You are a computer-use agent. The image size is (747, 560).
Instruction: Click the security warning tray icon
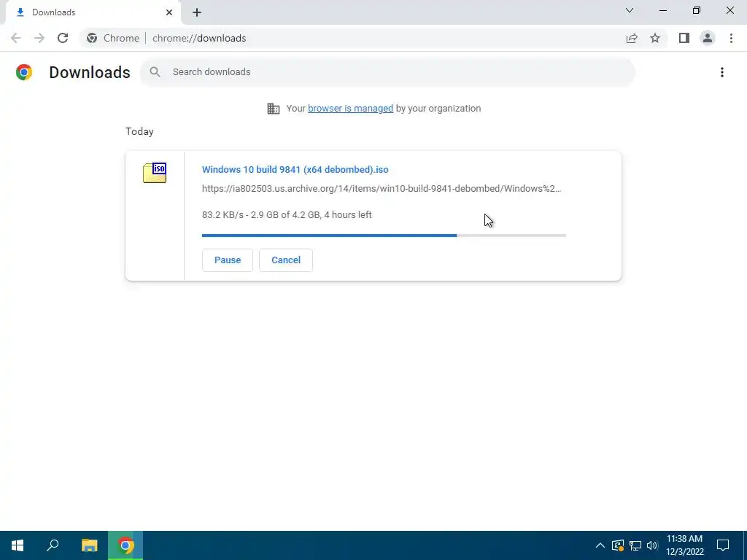(618, 545)
